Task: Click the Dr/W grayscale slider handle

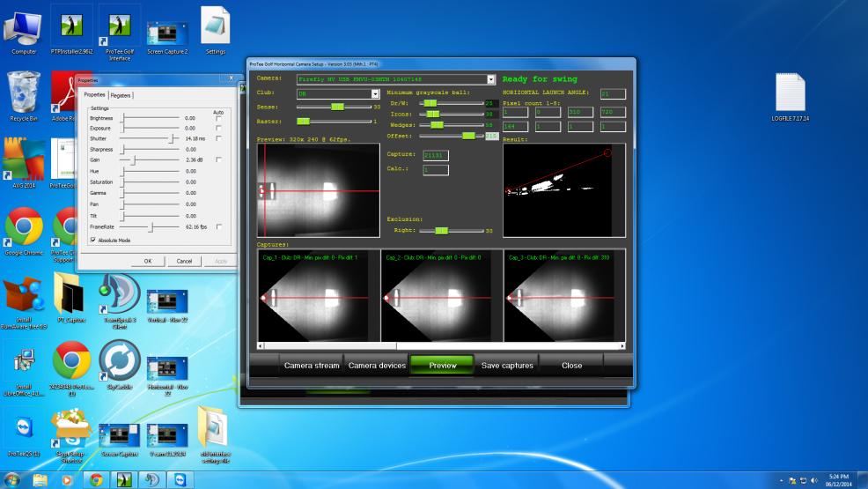Action: [430, 103]
